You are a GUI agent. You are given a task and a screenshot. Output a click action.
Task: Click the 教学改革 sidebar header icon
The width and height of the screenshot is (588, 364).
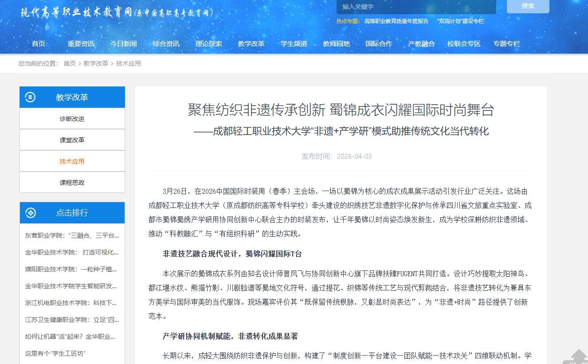point(30,97)
